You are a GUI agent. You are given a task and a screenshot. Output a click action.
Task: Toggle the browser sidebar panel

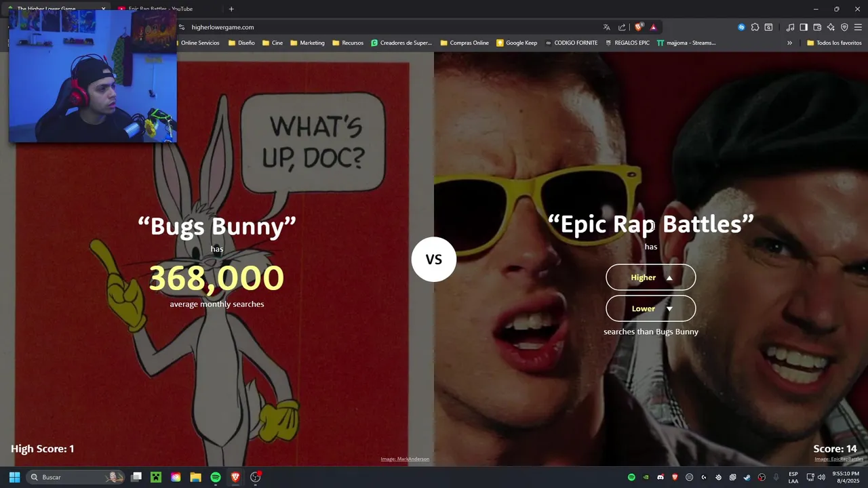tap(804, 27)
